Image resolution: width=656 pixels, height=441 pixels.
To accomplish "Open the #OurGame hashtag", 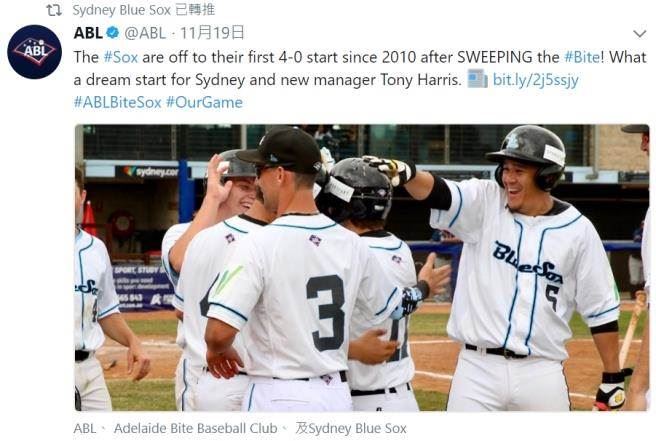I will tap(204, 102).
